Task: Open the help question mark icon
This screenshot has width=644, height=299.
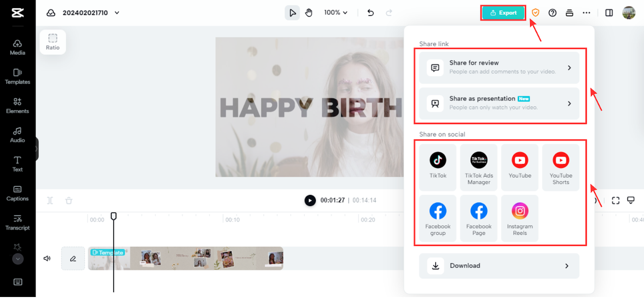Action: point(552,13)
